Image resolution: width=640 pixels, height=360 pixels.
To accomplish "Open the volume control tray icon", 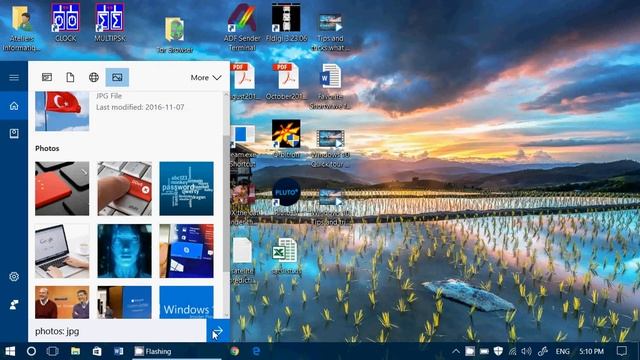I will click(x=527, y=351).
